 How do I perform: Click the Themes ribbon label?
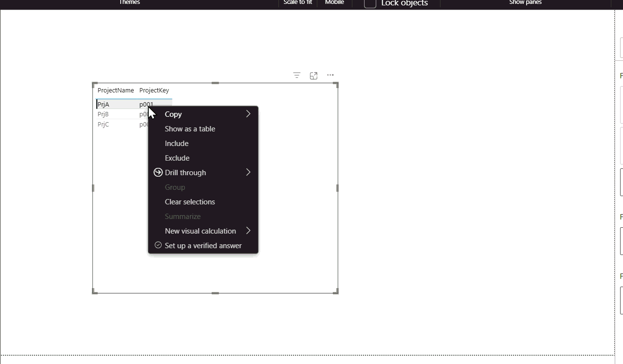point(129,2)
